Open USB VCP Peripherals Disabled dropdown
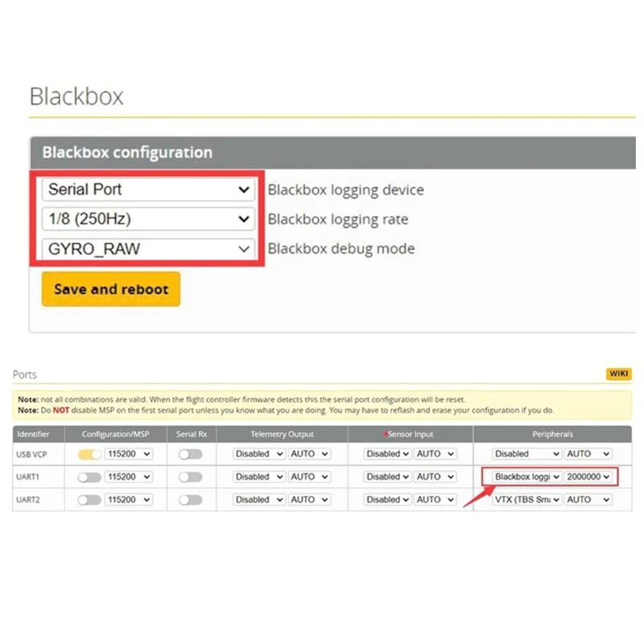This screenshot has height=644, width=644. click(527, 454)
